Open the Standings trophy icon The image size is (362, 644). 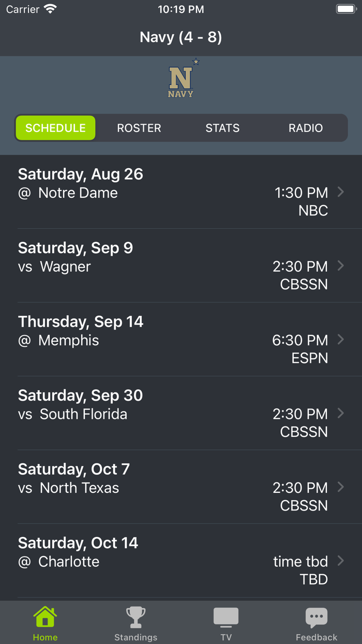pyautogui.click(x=135, y=617)
